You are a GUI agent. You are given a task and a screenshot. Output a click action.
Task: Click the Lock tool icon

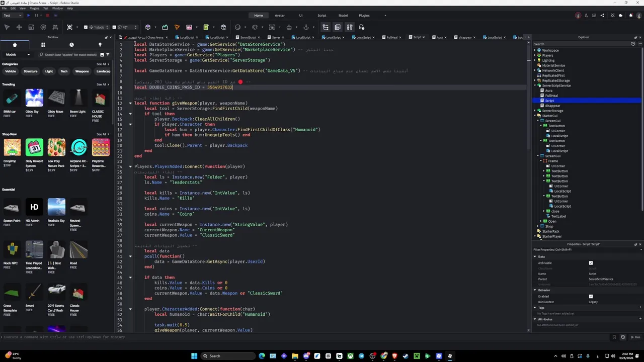(x=289, y=27)
